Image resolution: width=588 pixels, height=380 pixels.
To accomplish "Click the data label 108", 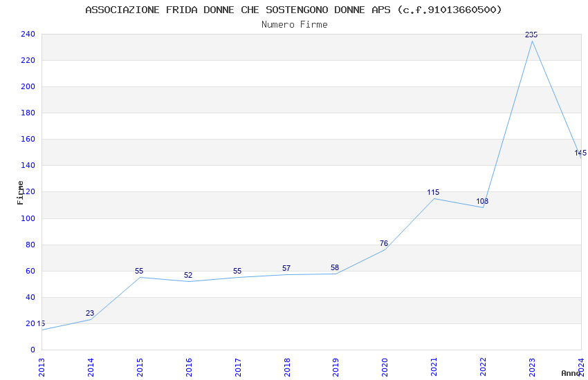I will click(x=482, y=202).
